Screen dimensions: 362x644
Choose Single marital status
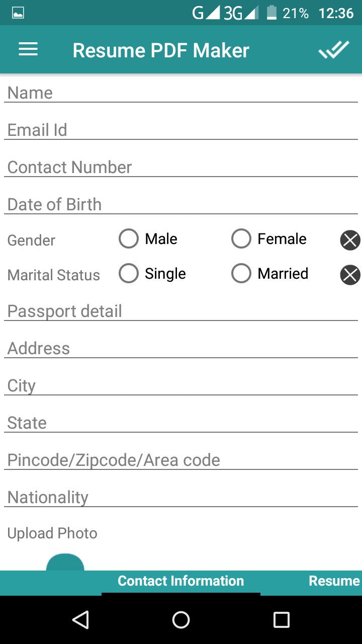[129, 274]
